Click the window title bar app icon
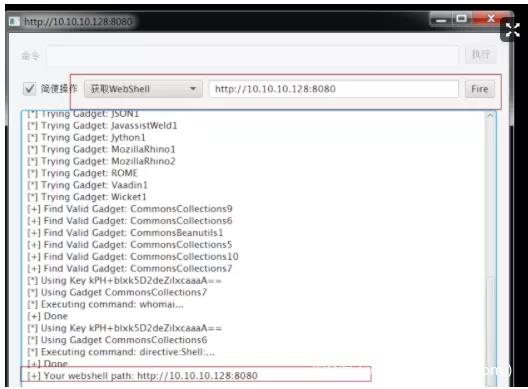528x389 pixels. pos(14,22)
